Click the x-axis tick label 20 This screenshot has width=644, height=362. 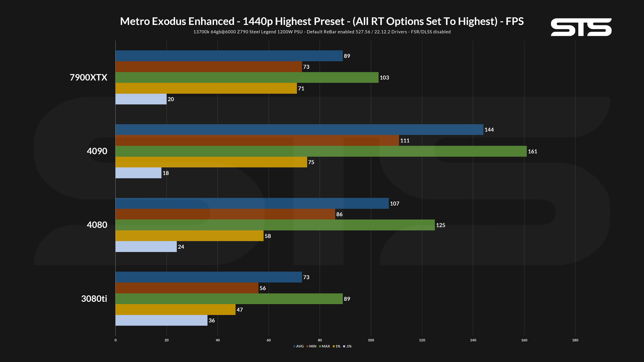[x=167, y=340]
